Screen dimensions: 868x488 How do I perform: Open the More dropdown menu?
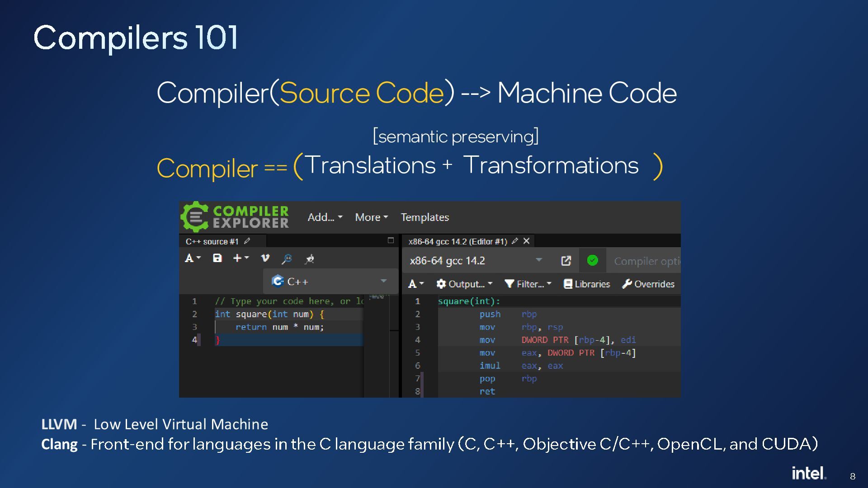tap(372, 217)
